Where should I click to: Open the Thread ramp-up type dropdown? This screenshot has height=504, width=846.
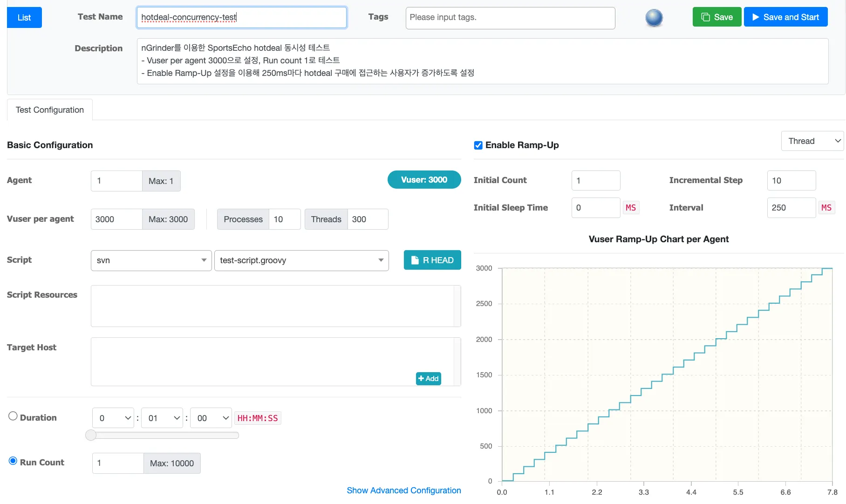812,141
